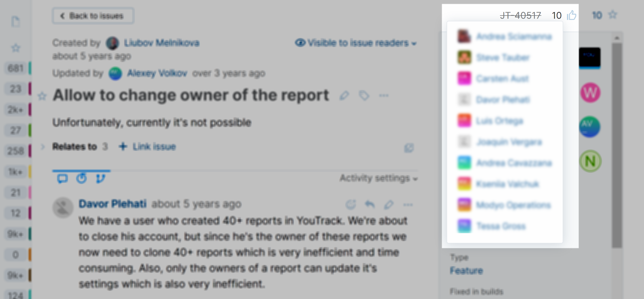Expand the Relates to section
Image resolution: width=644 pixels, height=299 pixels.
43,147
